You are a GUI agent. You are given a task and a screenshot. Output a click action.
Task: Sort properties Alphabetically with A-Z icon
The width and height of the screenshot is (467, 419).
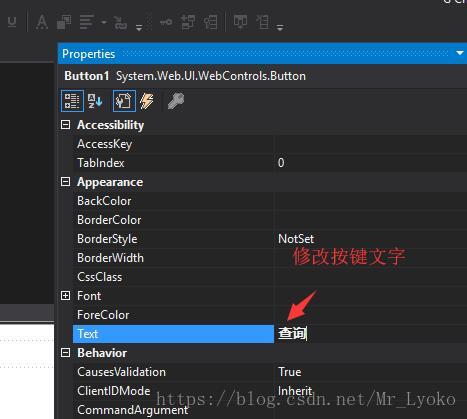(95, 101)
